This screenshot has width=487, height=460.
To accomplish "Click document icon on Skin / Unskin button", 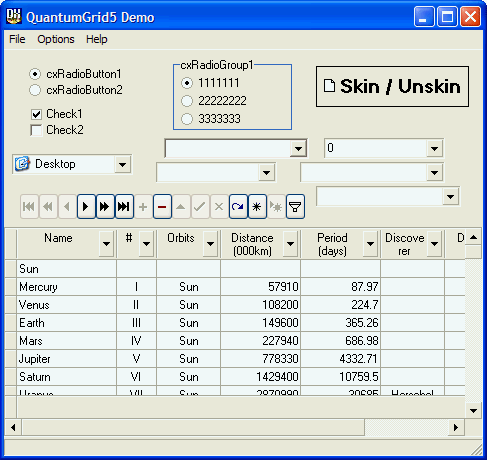I will click(329, 86).
